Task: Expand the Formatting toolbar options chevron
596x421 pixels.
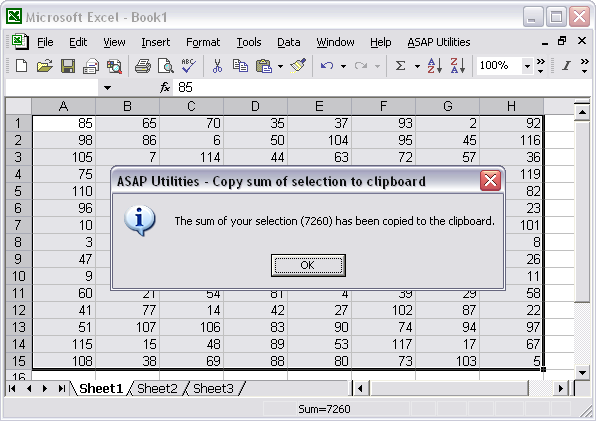Action: click(585, 66)
